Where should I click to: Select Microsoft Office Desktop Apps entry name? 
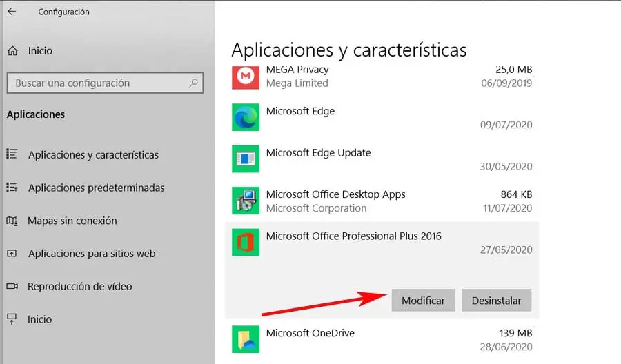click(336, 194)
